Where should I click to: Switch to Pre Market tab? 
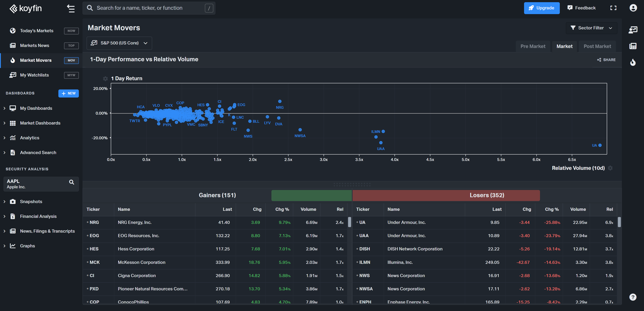click(x=533, y=46)
